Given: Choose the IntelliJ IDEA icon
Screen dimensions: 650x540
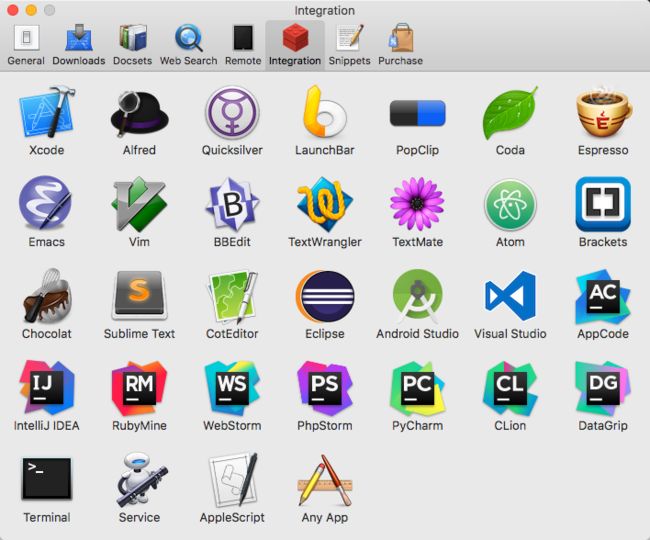Looking at the screenshot, I should click(x=46, y=388).
